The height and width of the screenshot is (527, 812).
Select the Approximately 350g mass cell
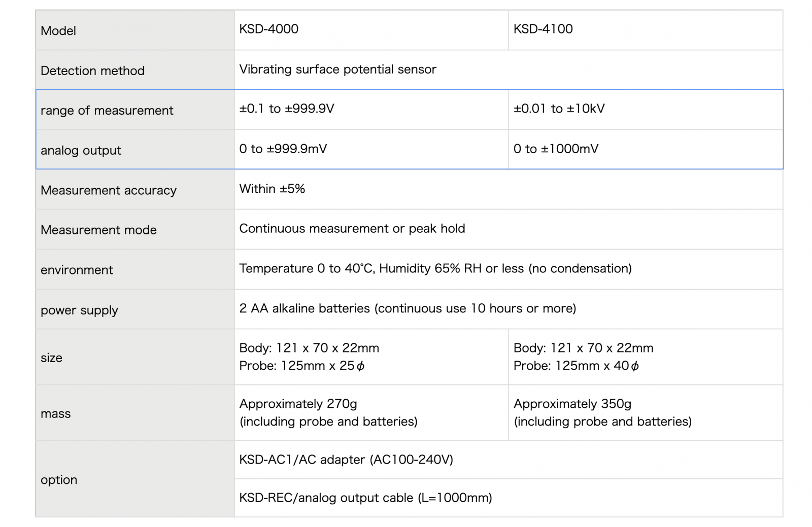pyautogui.click(x=646, y=413)
